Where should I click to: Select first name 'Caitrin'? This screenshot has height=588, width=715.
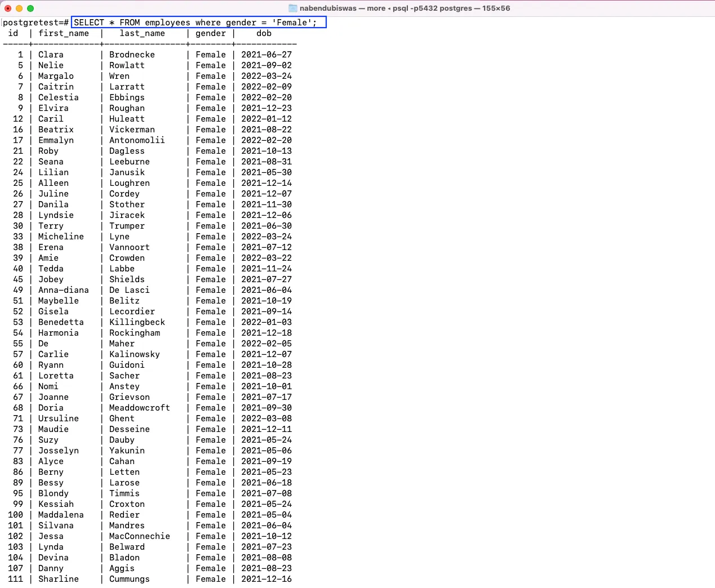[56, 87]
